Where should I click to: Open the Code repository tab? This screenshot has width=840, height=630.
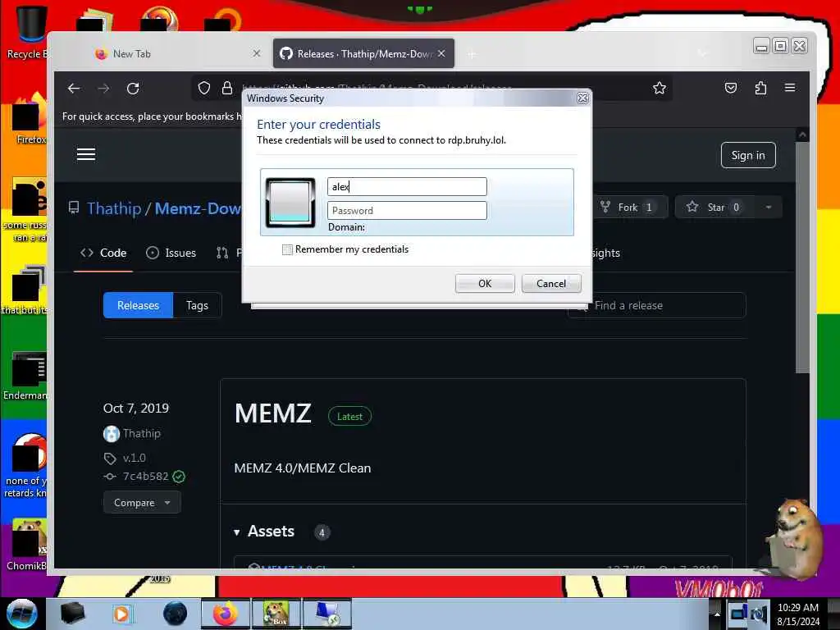[x=103, y=253]
